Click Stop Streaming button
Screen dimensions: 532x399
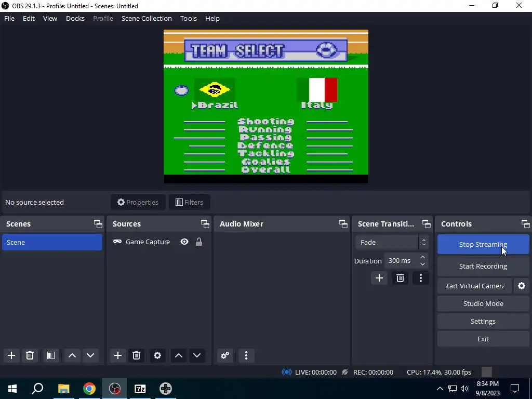483,244
